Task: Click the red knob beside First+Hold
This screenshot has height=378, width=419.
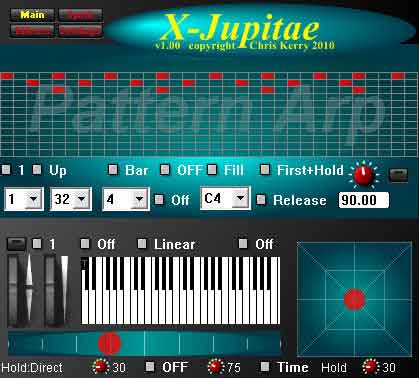Action: (x=364, y=174)
